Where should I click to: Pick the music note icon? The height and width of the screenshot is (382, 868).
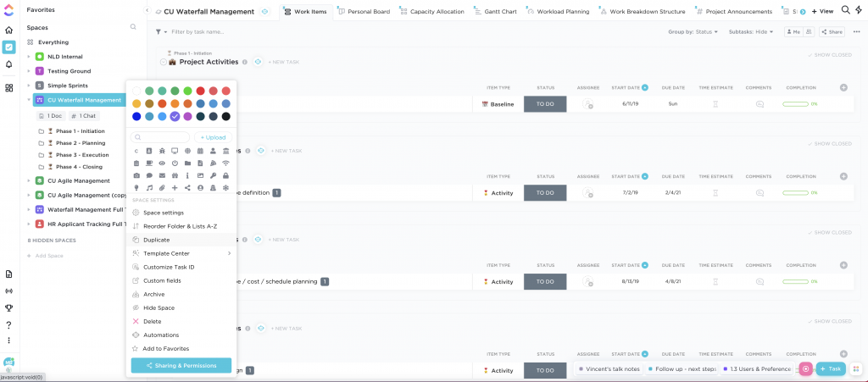pos(149,188)
